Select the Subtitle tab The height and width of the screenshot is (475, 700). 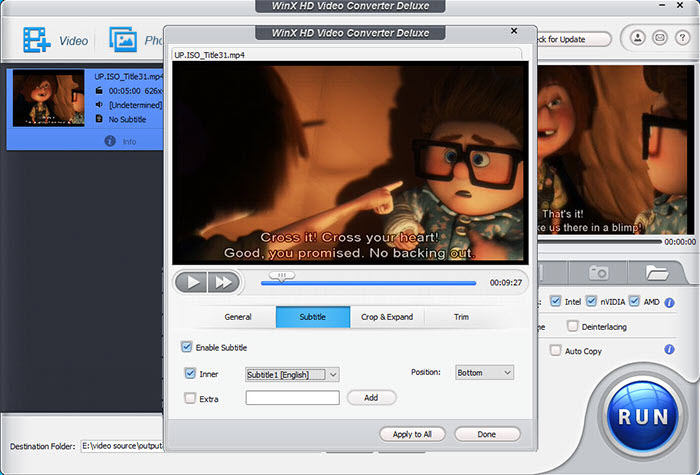point(312,317)
